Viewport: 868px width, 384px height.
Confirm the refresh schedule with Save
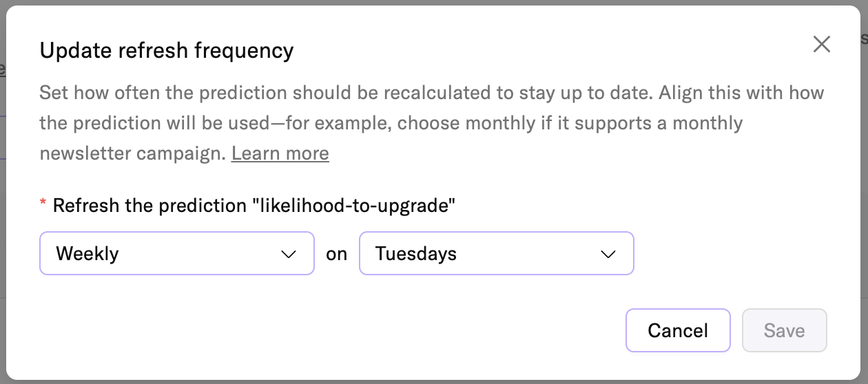point(784,330)
